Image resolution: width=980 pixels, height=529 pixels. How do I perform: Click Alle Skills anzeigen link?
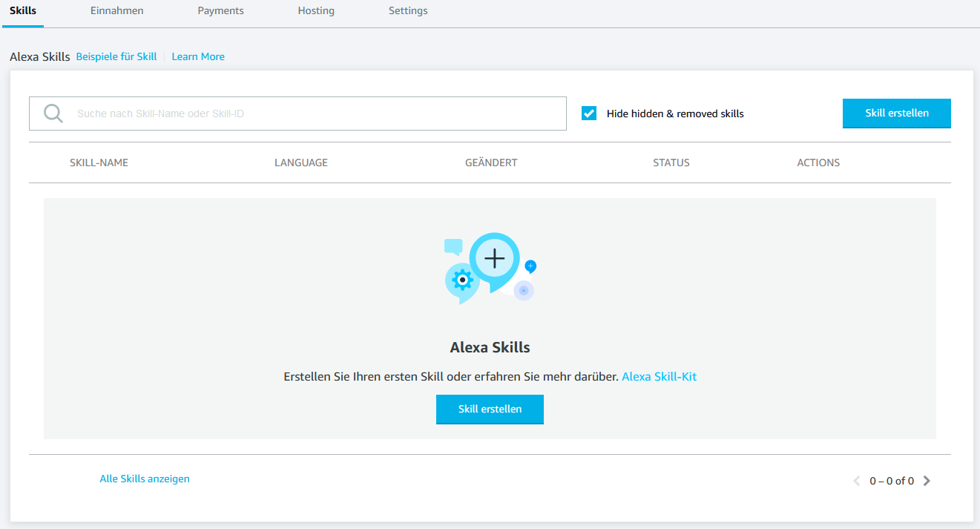click(145, 479)
